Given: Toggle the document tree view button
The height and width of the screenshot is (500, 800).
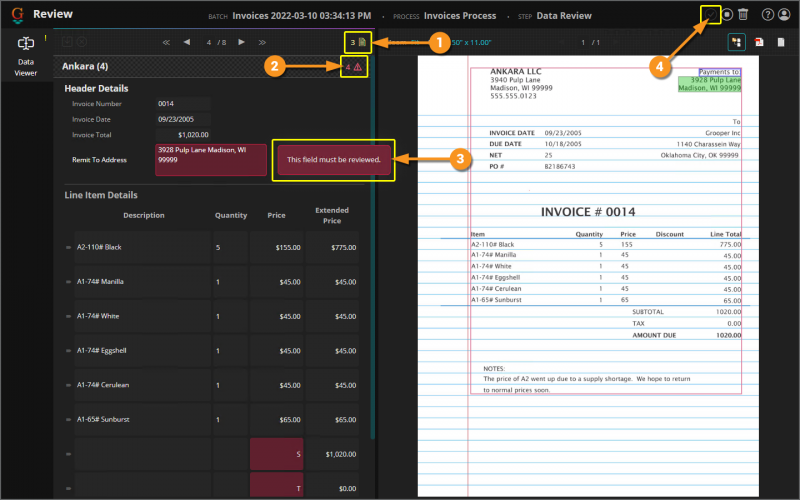Looking at the screenshot, I should pos(735,42).
